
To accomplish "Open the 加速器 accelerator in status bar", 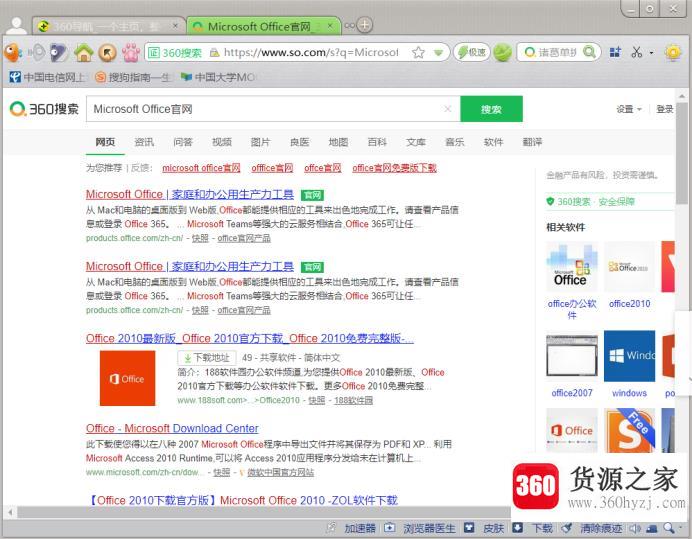I will pyautogui.click(x=353, y=528).
